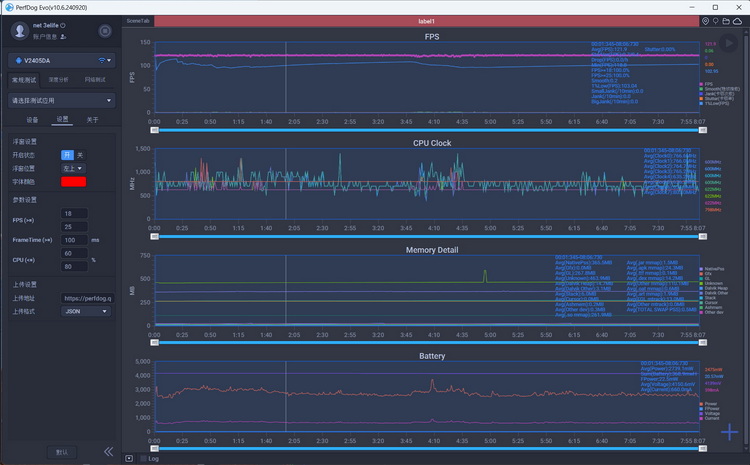Open the folder icon in top bar
750x465 pixels.
point(726,21)
